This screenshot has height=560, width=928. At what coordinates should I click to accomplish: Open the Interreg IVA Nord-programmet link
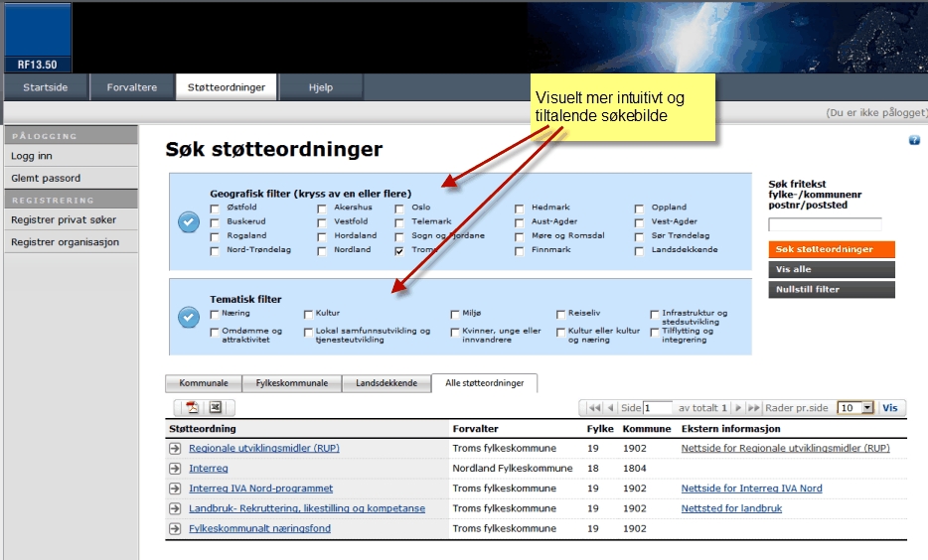(x=260, y=489)
